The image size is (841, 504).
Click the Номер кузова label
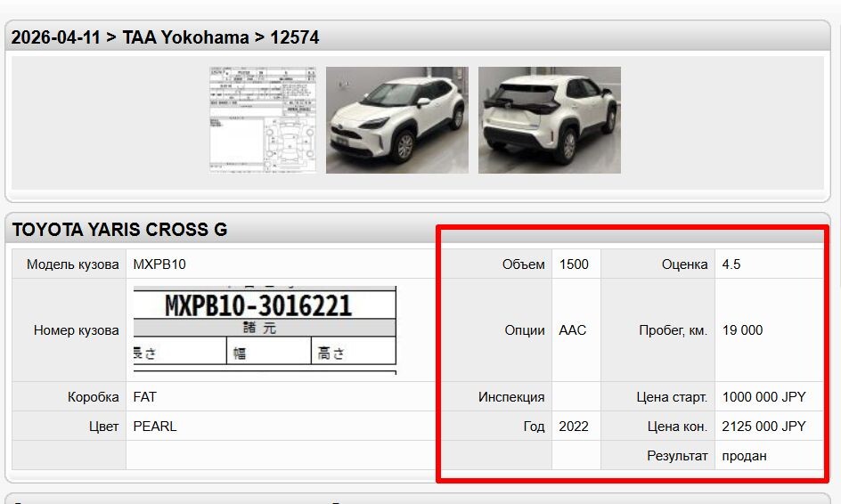pos(76,330)
